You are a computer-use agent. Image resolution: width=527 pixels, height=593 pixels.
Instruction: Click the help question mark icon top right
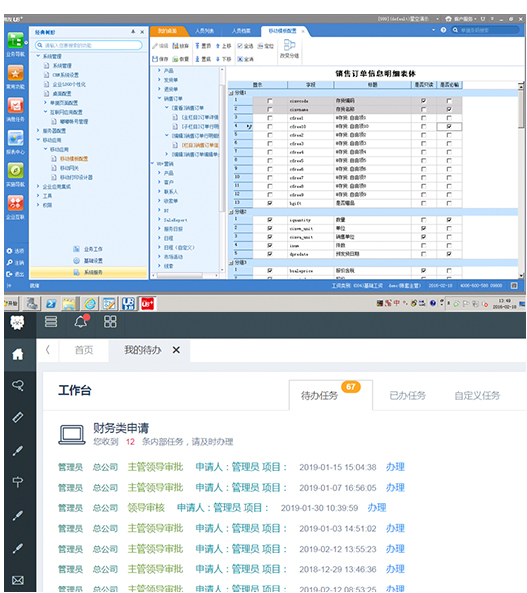(443, 30)
